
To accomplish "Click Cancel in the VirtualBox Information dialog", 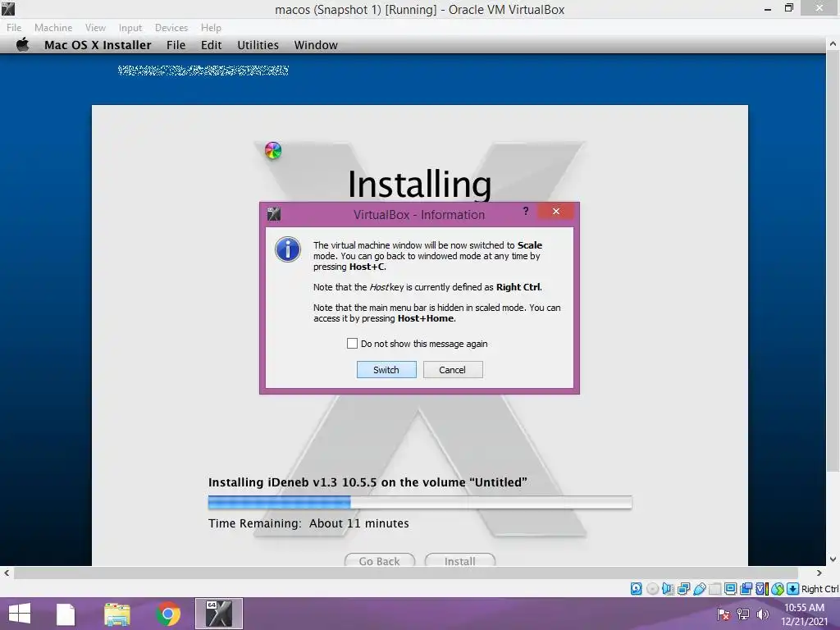I will pos(453,370).
